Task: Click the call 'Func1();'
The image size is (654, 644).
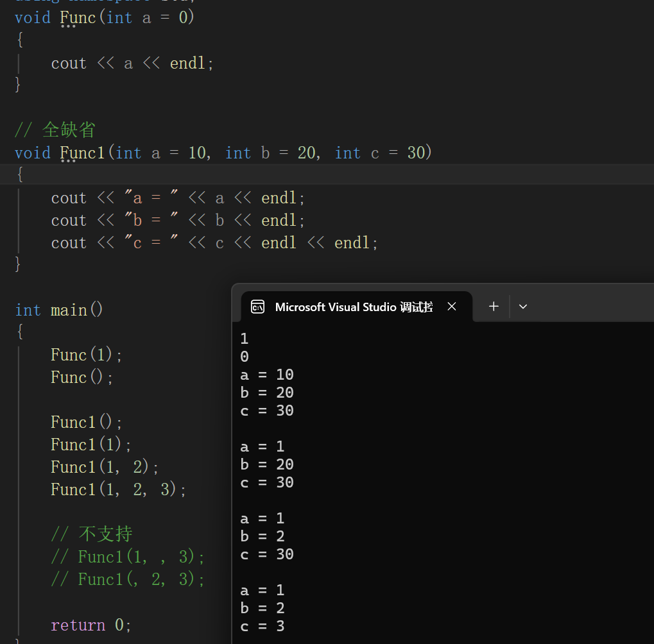Action: click(x=86, y=422)
